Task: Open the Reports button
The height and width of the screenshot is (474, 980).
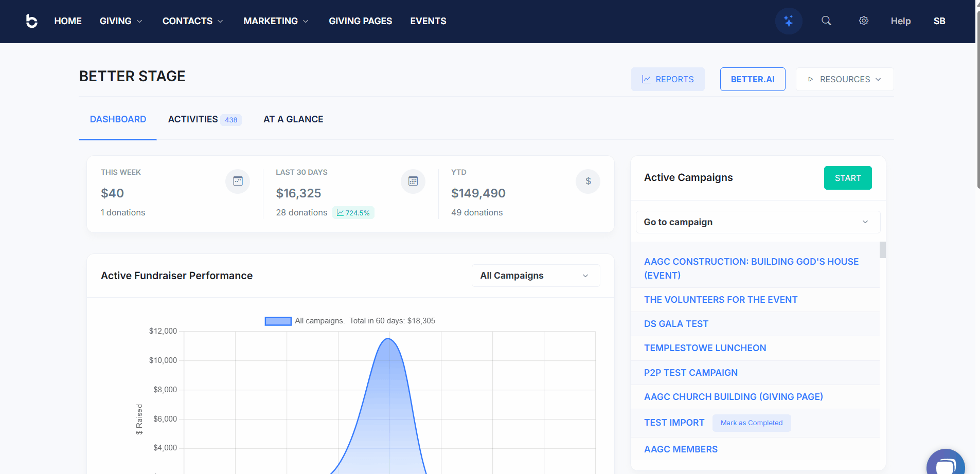Action: click(668, 79)
